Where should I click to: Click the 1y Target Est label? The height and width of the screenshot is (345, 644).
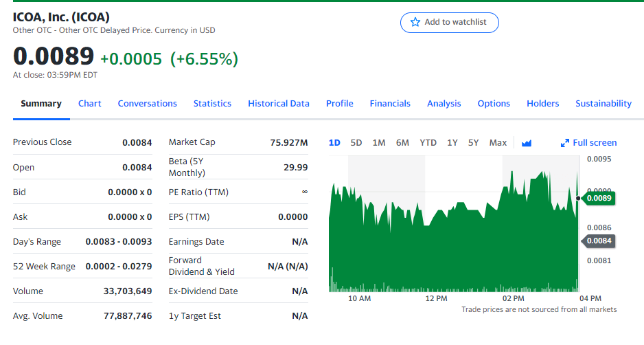click(x=195, y=316)
